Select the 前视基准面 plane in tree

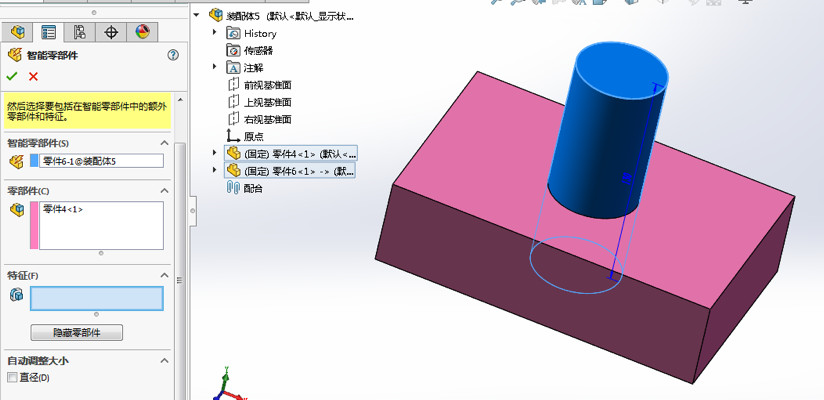267,85
